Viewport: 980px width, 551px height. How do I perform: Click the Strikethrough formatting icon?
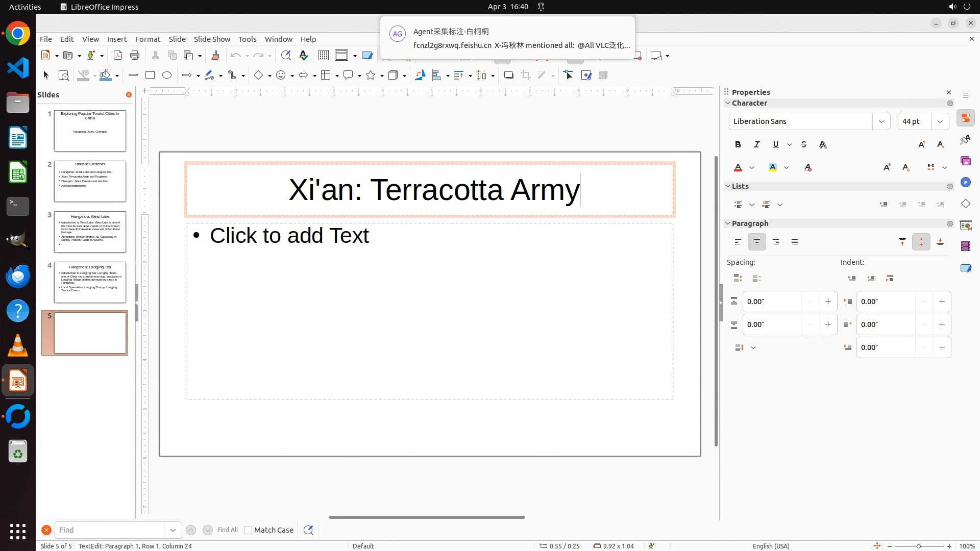(x=804, y=144)
